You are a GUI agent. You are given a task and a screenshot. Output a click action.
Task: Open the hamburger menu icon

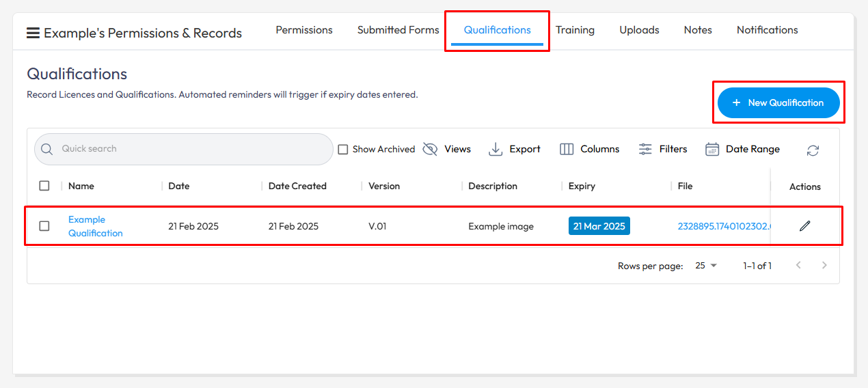pos(33,33)
